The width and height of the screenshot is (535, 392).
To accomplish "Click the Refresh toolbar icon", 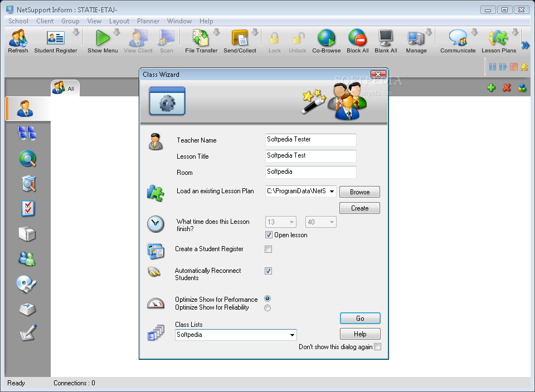I will (18, 41).
